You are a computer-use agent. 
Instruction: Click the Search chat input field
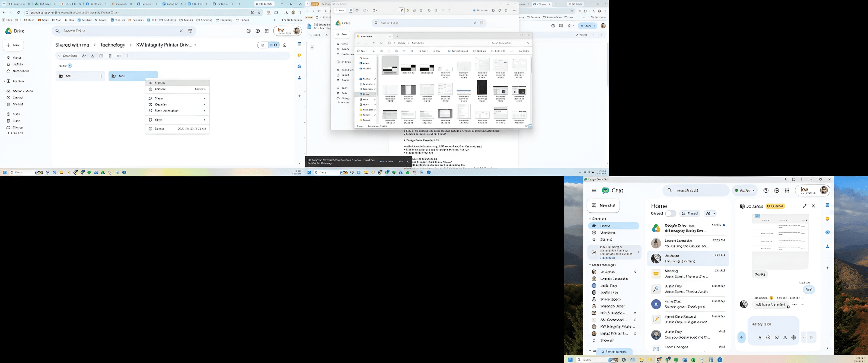coord(696,190)
